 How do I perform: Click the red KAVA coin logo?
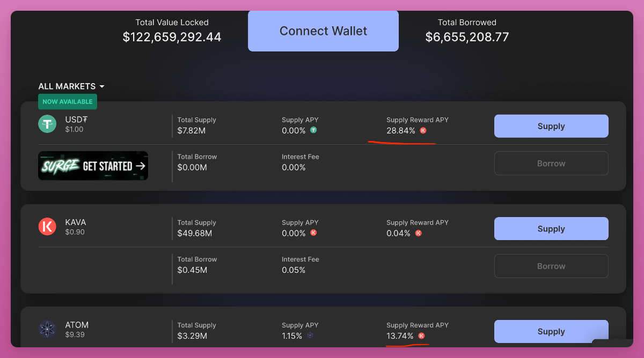click(47, 227)
